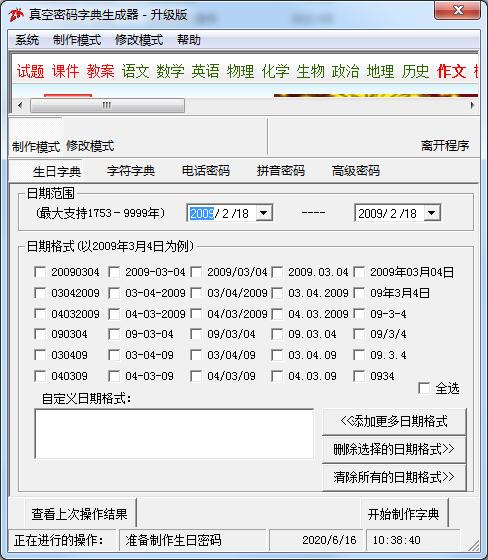Open the 帮助 menu
Viewport: 488px width, 560px height.
pyautogui.click(x=189, y=40)
